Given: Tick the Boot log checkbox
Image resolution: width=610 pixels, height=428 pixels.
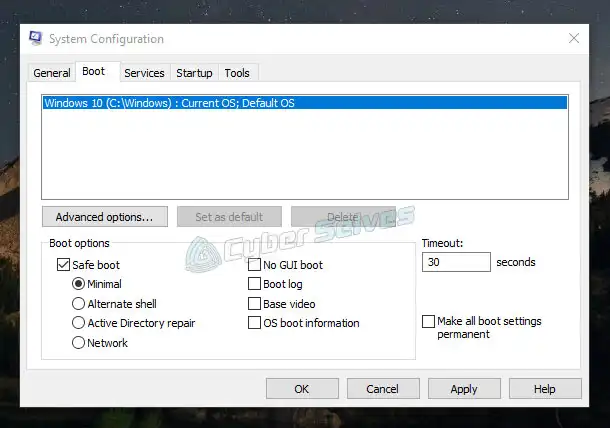Looking at the screenshot, I should 254,284.
